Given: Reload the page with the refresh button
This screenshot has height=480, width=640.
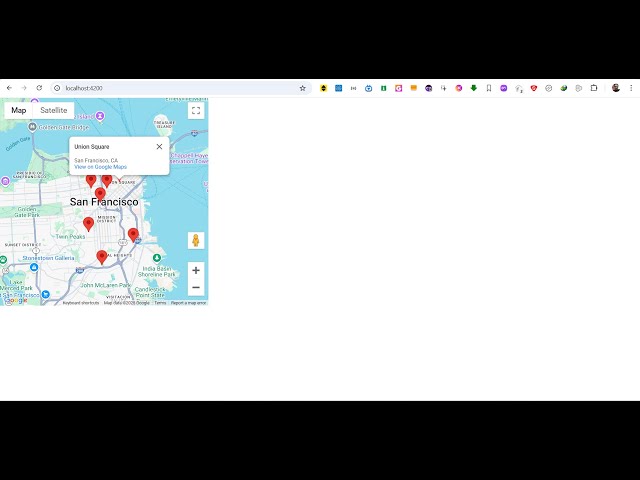Looking at the screenshot, I should tap(39, 88).
